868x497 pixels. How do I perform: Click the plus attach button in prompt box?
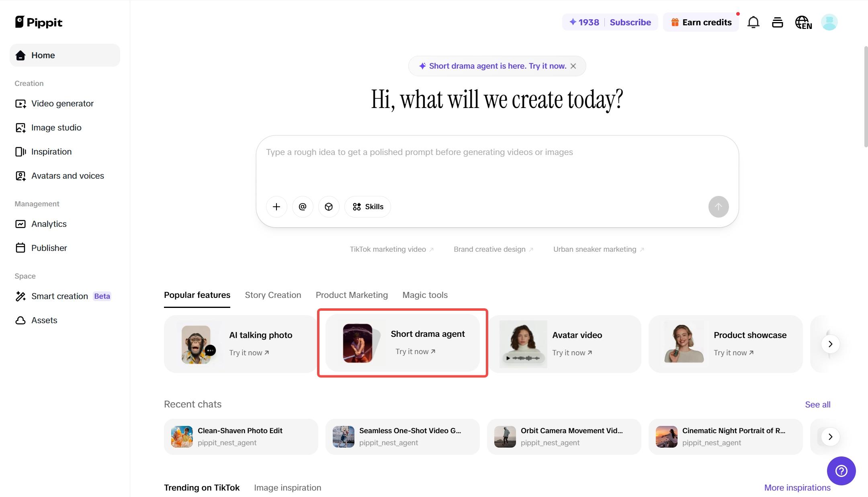coord(276,207)
